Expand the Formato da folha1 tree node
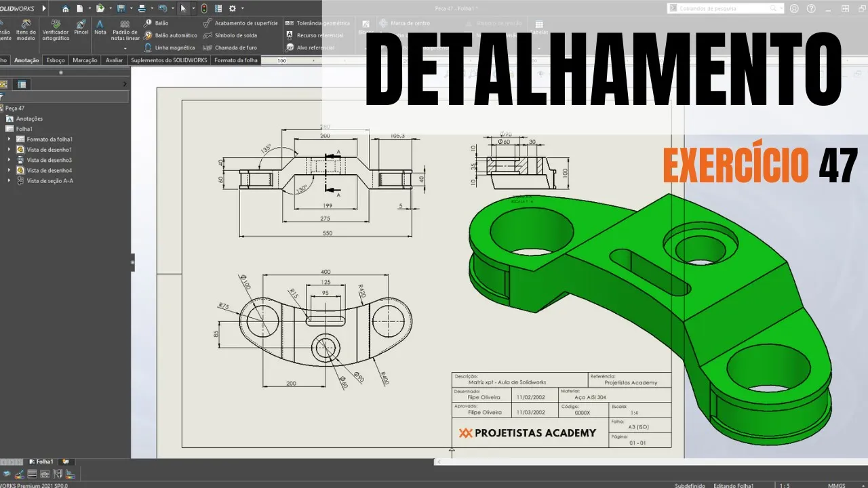Screen dimensions: 868x488 [9, 139]
